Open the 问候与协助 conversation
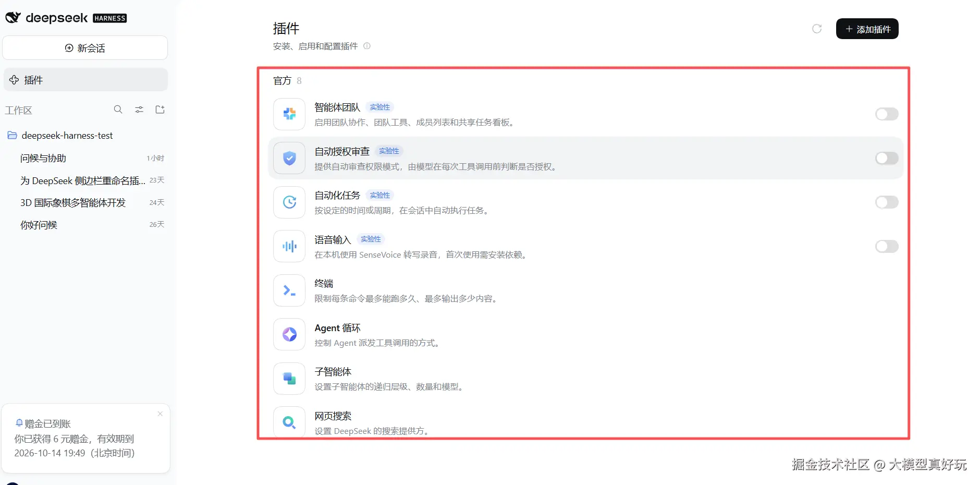Screen dimensions: 980x485 coord(85,158)
